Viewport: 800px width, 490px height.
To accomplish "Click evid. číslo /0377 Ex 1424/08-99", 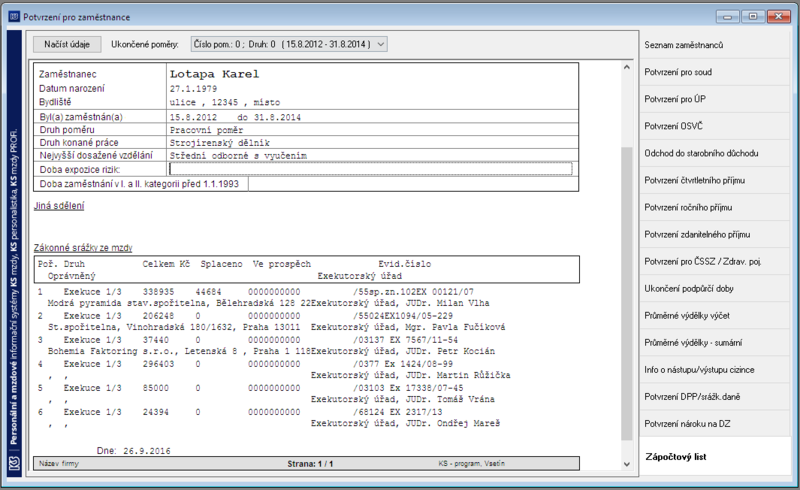I will 403,364.
